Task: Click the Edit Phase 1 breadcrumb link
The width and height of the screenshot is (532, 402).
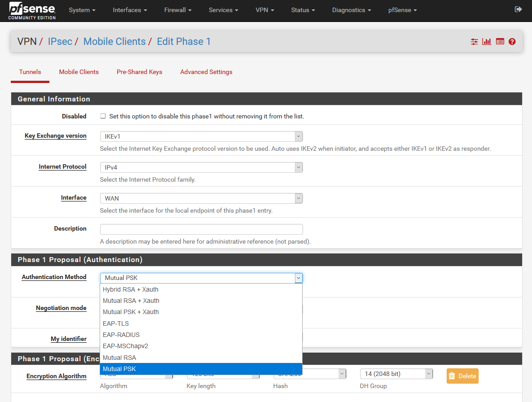Action: [184, 41]
